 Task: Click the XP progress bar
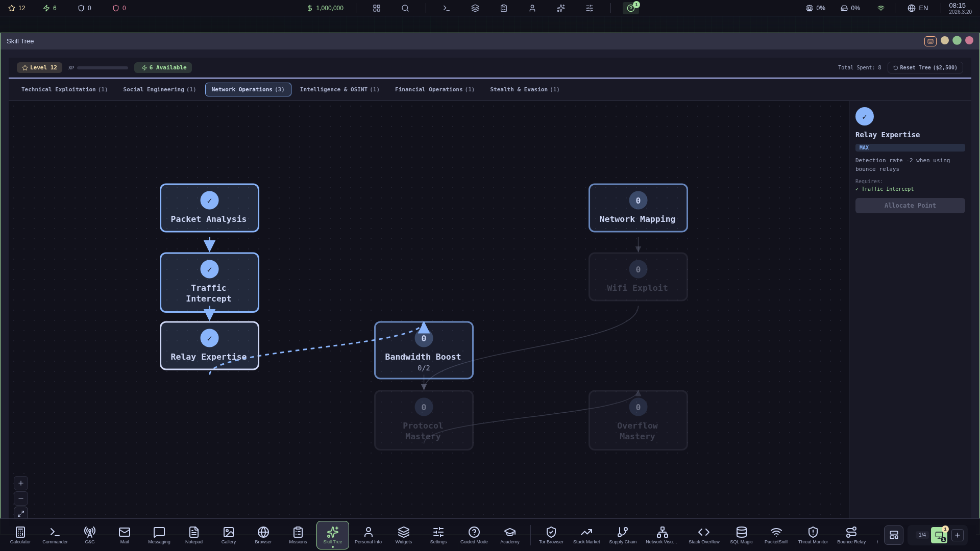pos(103,68)
